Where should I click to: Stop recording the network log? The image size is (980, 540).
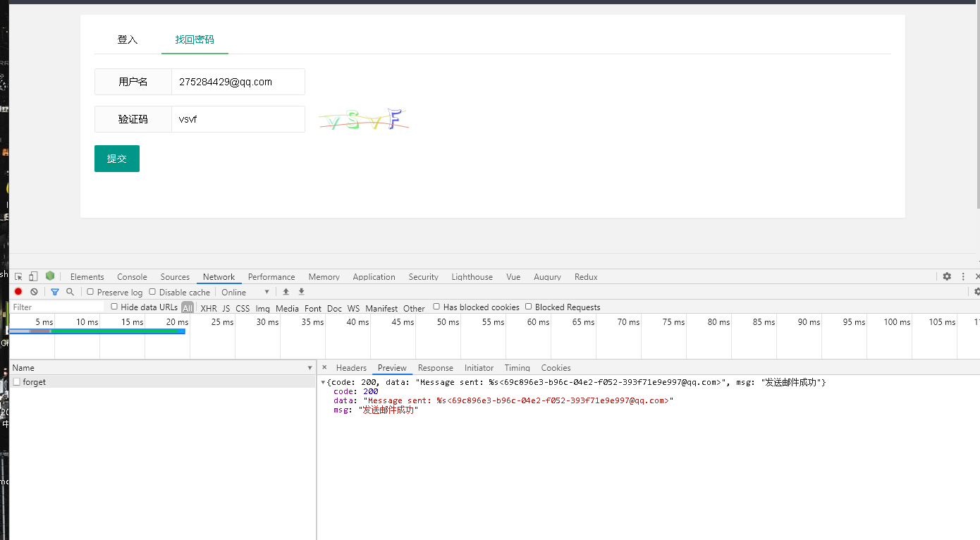pos(18,292)
